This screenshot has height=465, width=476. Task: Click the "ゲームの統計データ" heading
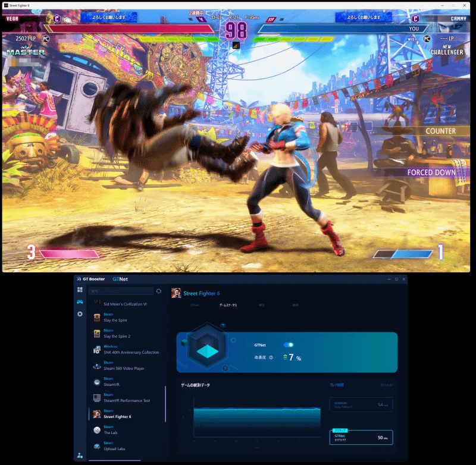click(196, 385)
